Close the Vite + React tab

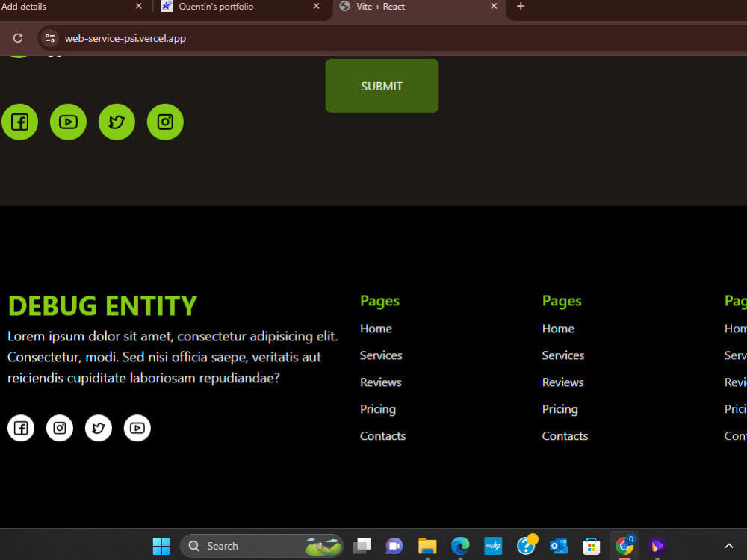(494, 6)
